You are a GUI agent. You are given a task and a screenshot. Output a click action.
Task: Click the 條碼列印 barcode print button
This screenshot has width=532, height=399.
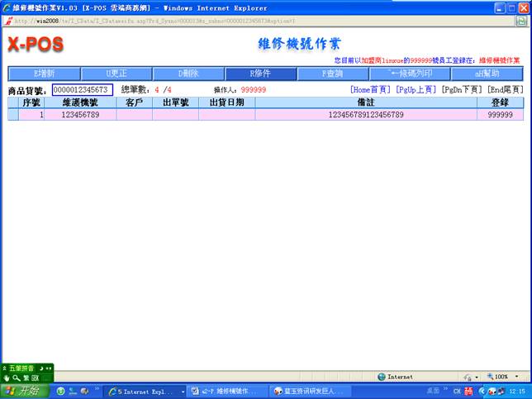click(x=406, y=74)
